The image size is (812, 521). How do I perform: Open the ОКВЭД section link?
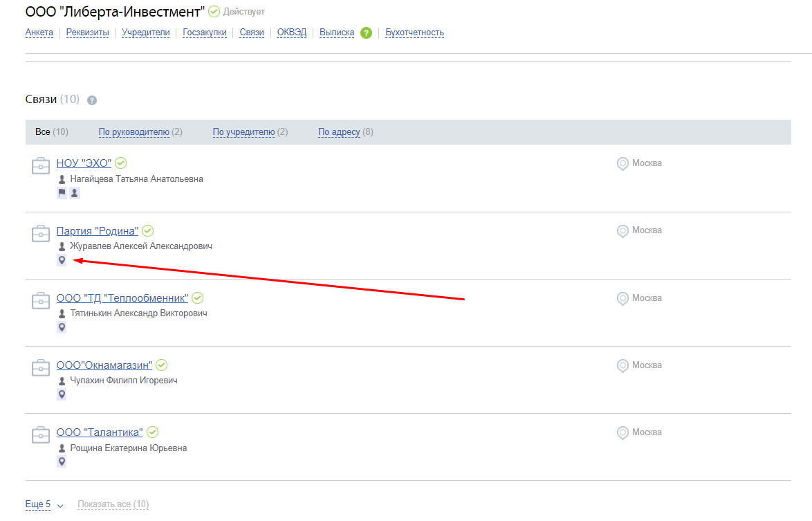pyautogui.click(x=292, y=33)
